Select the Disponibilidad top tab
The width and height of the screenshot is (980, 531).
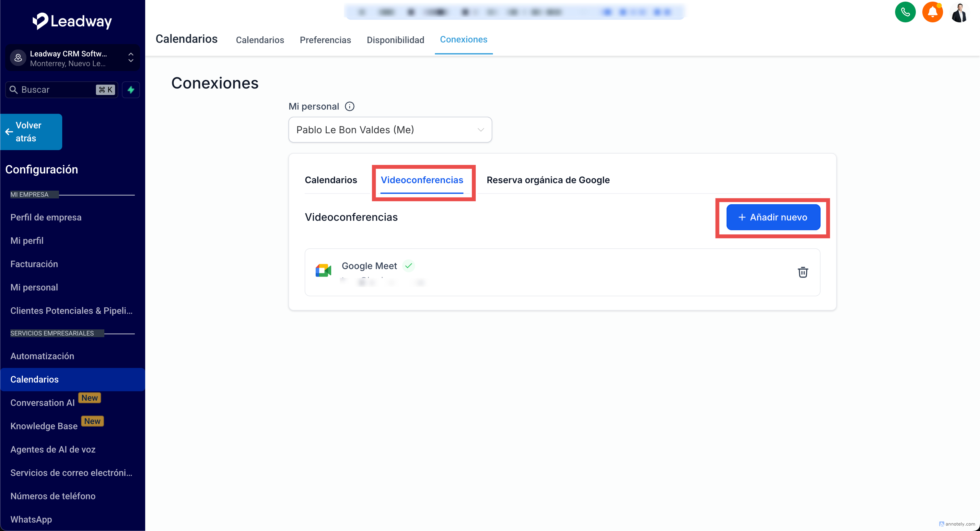(395, 40)
